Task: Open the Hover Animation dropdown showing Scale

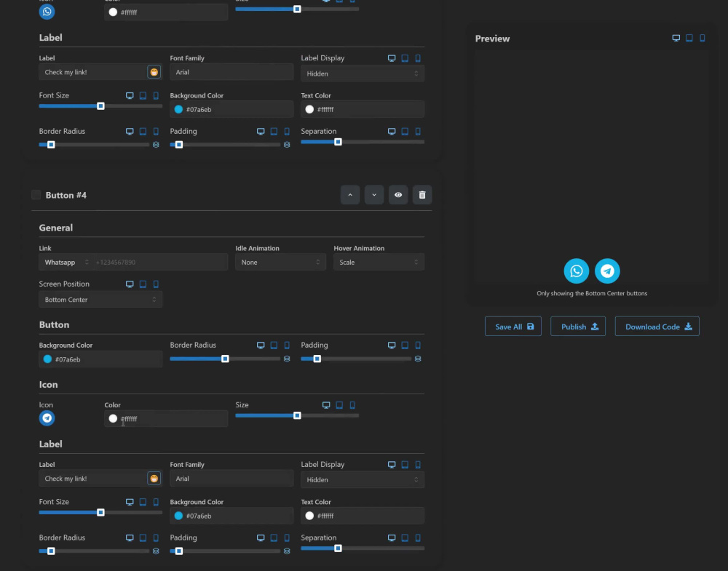Action: (x=379, y=262)
